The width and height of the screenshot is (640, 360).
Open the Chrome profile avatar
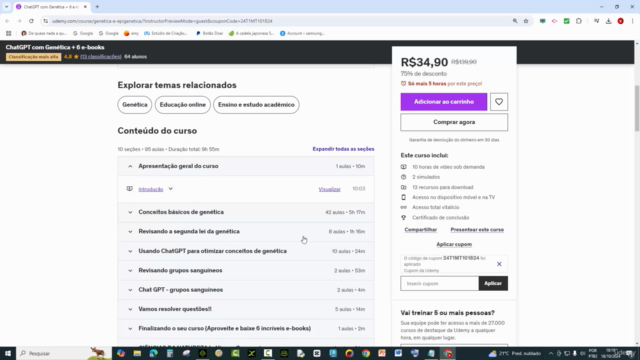[620, 21]
